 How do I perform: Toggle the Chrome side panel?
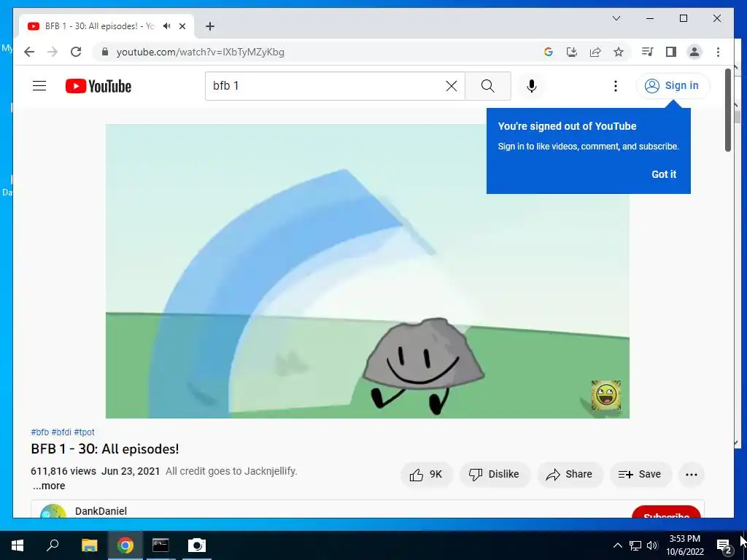click(671, 52)
